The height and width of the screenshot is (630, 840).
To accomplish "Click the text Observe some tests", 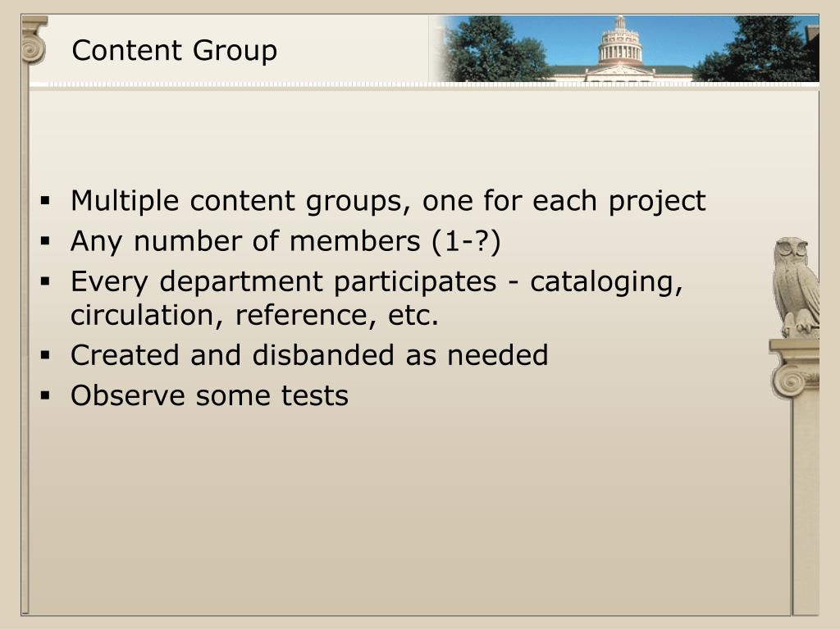I will point(209,396).
